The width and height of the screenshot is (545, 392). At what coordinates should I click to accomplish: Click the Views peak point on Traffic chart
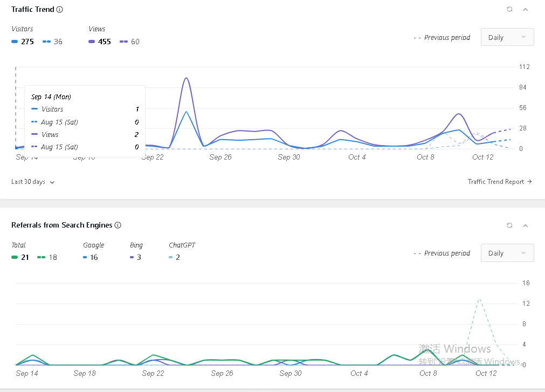[187, 78]
